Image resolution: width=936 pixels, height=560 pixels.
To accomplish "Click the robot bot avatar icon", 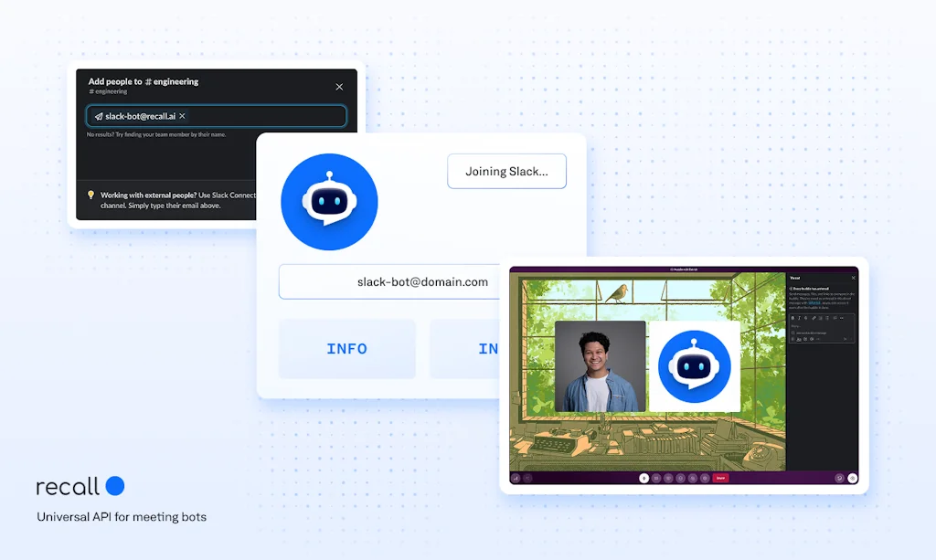I will pos(329,201).
